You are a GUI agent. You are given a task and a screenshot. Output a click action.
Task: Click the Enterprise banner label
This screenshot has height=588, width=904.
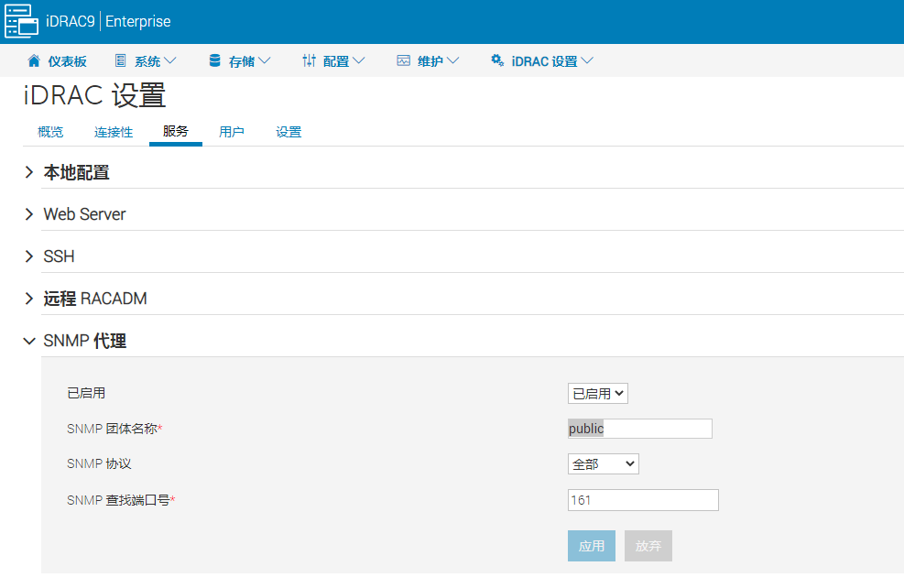138,21
